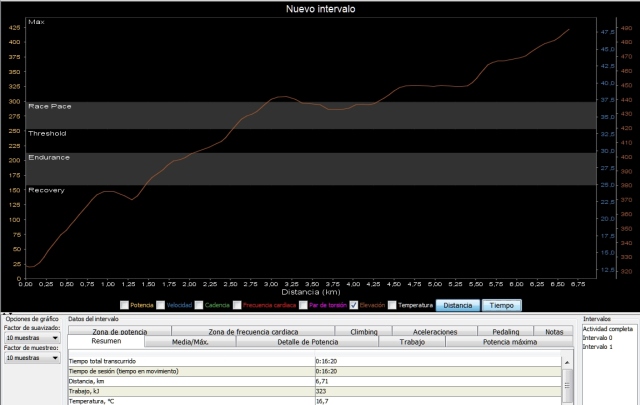Click the Tiempo axis button
This screenshot has height=405, width=640.
(503, 305)
